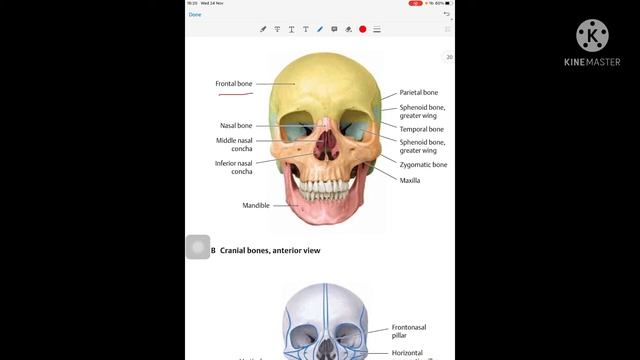Tap the colored skull illustration
The height and width of the screenshot is (360, 640).
(325, 139)
